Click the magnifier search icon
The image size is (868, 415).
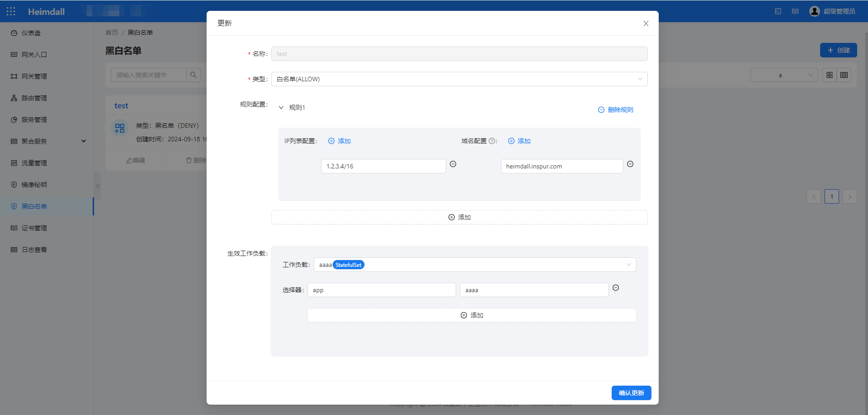coord(193,75)
